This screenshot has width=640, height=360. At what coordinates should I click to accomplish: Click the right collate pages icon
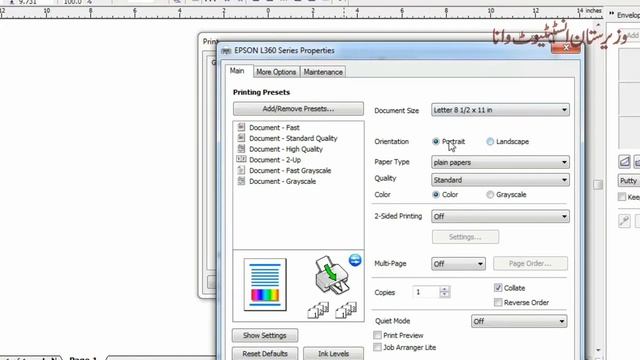pos(346,310)
